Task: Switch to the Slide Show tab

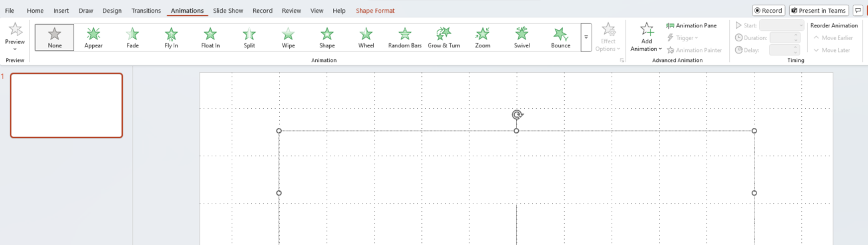Action: point(229,11)
